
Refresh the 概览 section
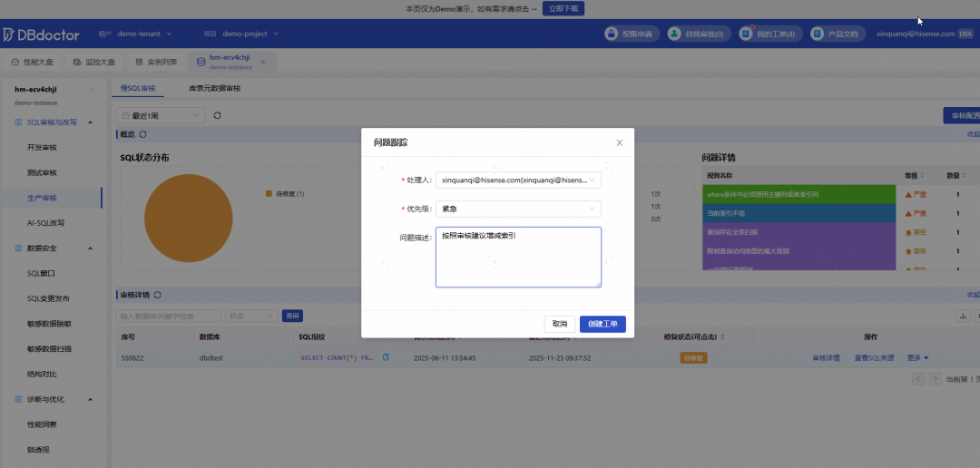143,134
